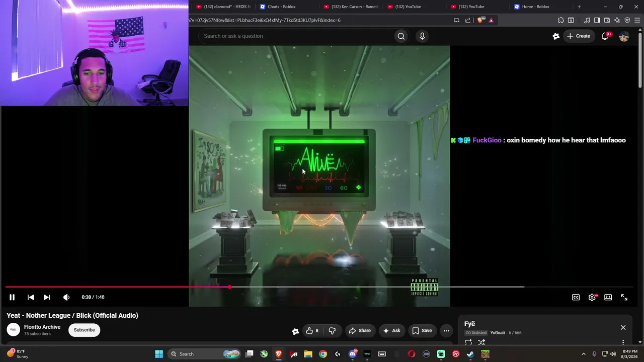Open Discord from the taskbar
This screenshot has height=362, width=644.
tap(353, 354)
